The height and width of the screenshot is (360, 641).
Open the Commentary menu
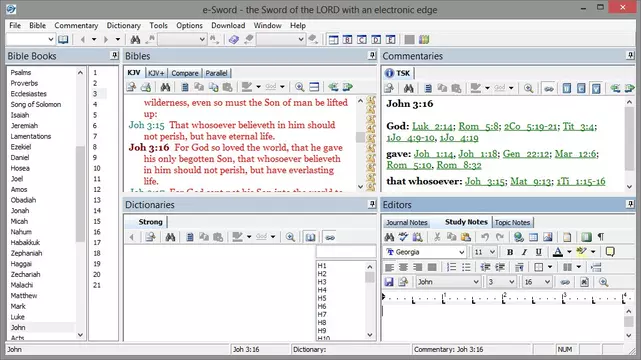pyautogui.click(x=76, y=25)
